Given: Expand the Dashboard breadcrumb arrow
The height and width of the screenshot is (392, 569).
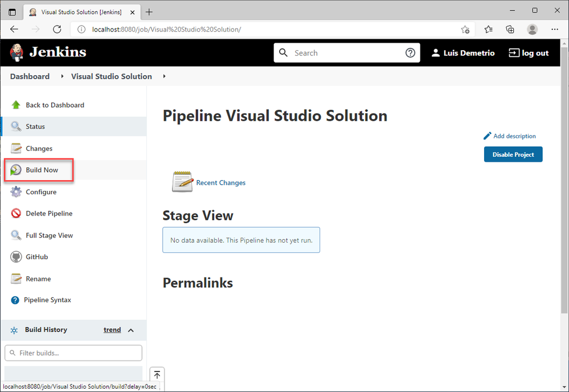Looking at the screenshot, I should (63, 76).
